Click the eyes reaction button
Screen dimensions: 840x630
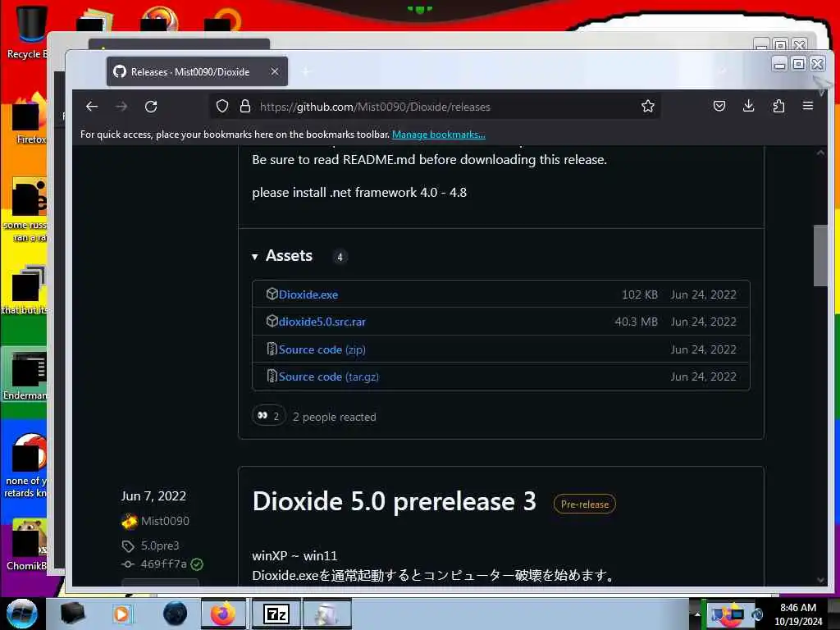268,416
